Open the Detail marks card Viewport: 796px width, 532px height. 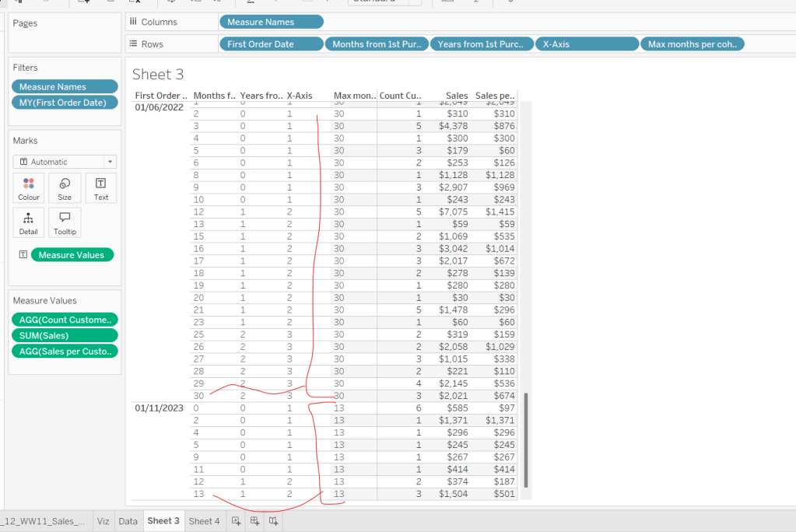point(29,222)
